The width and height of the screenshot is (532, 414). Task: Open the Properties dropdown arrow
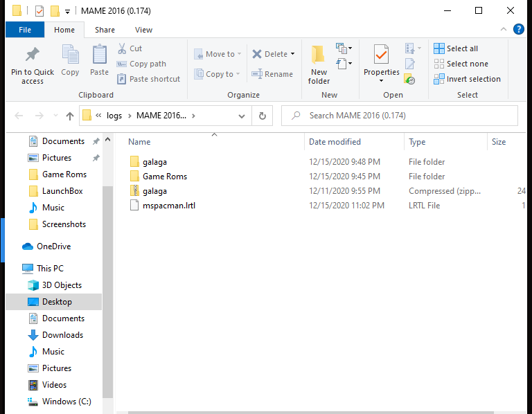(382, 81)
